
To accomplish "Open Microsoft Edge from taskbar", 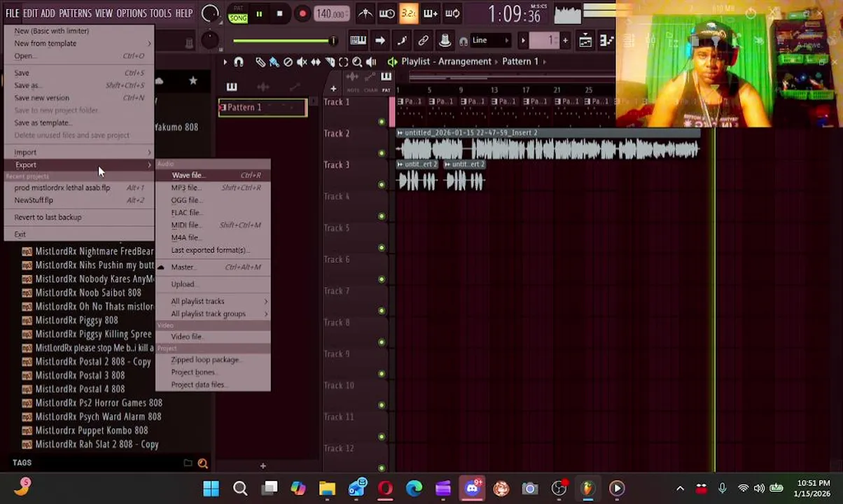I will pos(414,488).
